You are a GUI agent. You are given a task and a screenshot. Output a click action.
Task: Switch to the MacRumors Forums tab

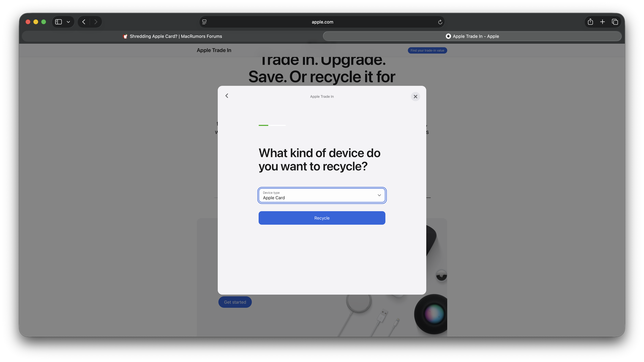(172, 36)
